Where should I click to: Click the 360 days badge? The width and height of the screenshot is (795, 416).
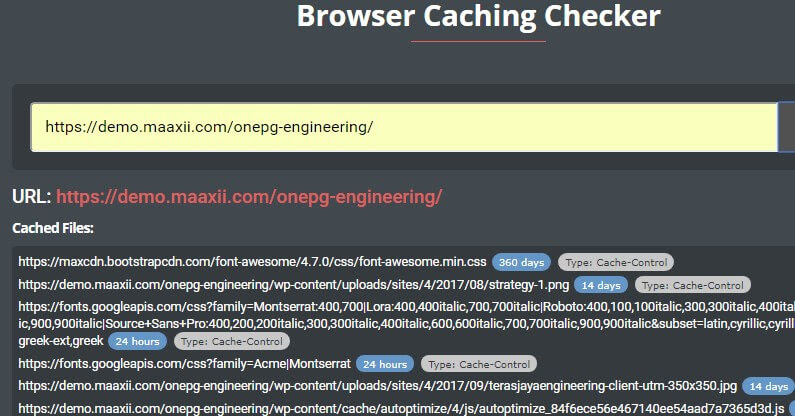pyautogui.click(x=521, y=262)
